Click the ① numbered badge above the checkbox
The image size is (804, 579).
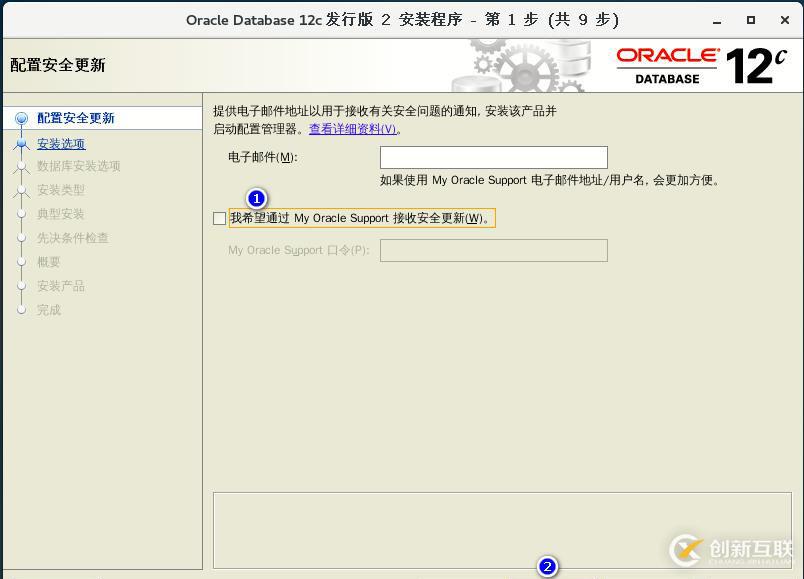click(x=258, y=199)
